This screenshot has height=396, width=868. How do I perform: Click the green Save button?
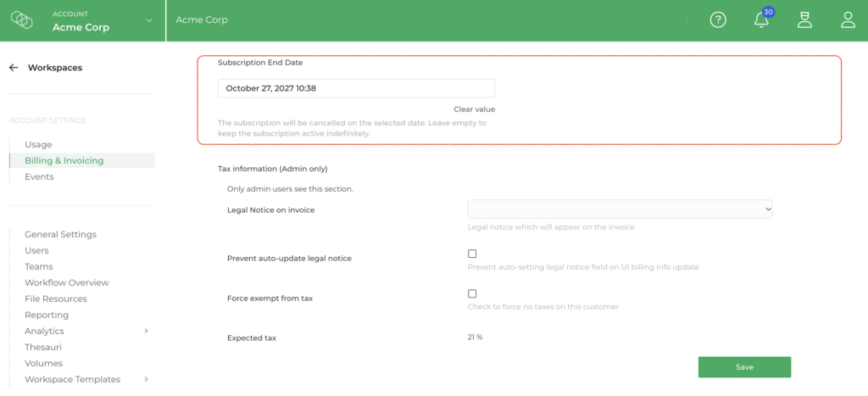pos(744,367)
